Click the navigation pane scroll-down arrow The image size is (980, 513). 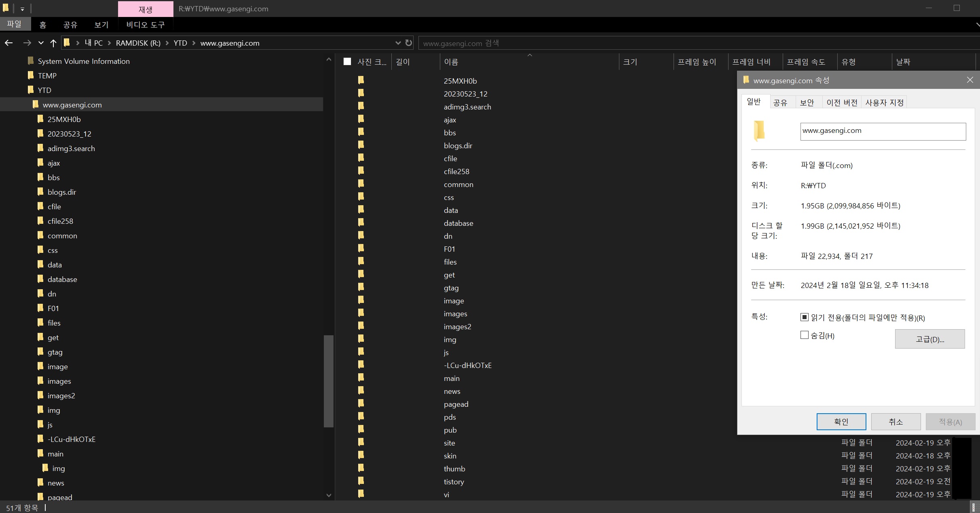pyautogui.click(x=329, y=495)
